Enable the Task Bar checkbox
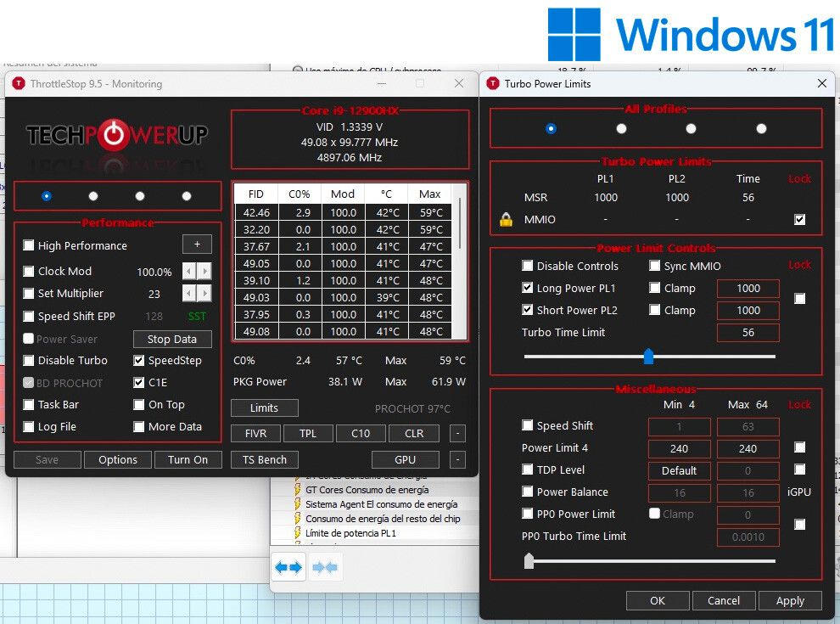Viewport: 840px width, 624px height. pos(28,405)
